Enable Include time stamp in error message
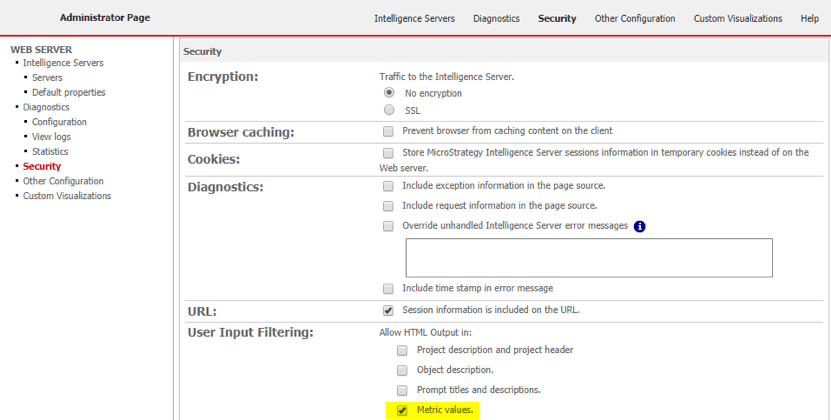 click(x=388, y=289)
